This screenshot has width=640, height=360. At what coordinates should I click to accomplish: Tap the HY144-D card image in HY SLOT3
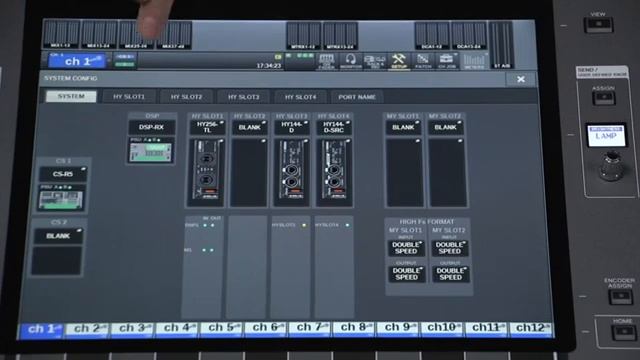(x=291, y=172)
